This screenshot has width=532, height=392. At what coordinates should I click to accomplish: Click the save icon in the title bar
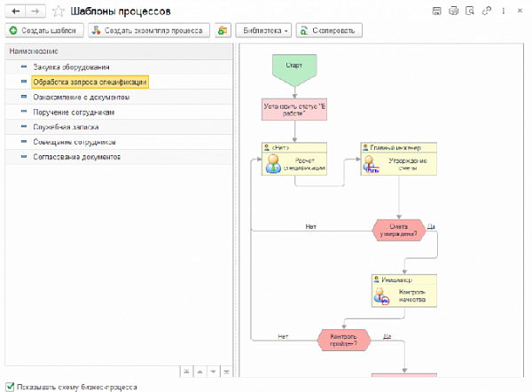(x=437, y=11)
